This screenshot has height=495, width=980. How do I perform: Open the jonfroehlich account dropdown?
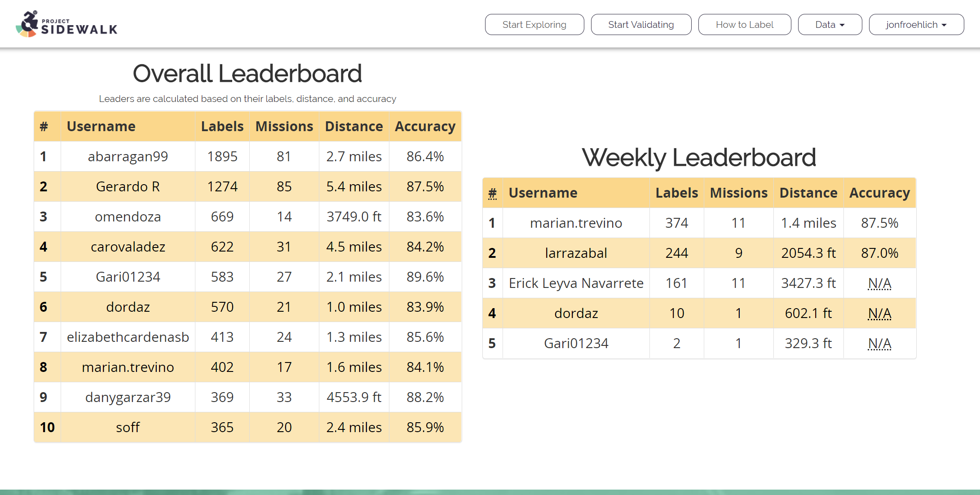pos(916,25)
